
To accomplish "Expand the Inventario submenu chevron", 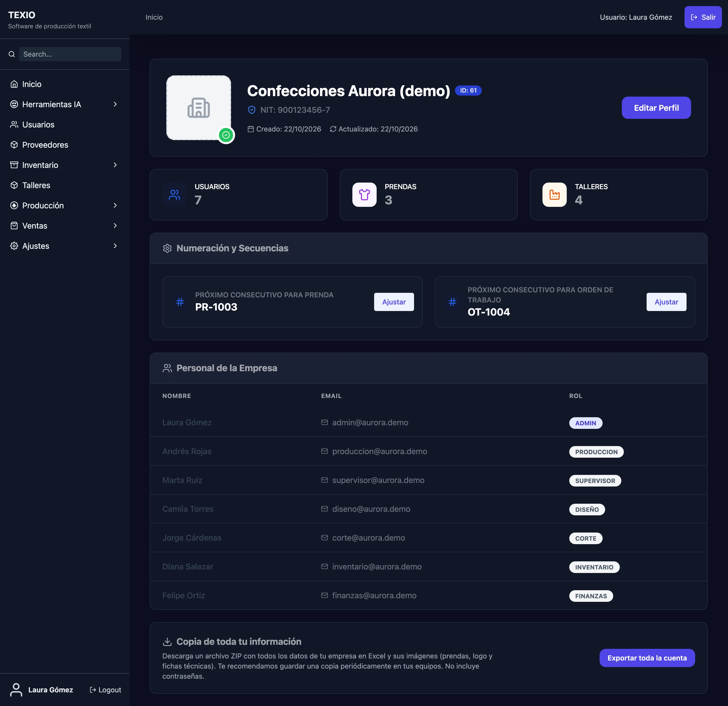I will 115,165.
